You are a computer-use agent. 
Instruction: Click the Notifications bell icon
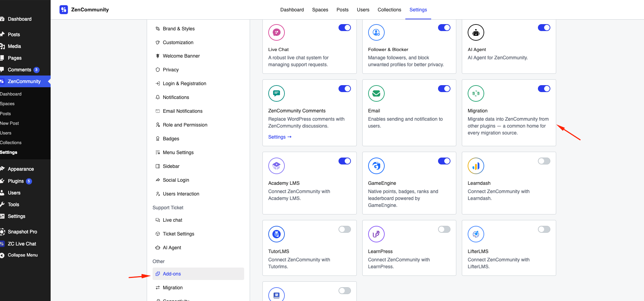pos(158,97)
